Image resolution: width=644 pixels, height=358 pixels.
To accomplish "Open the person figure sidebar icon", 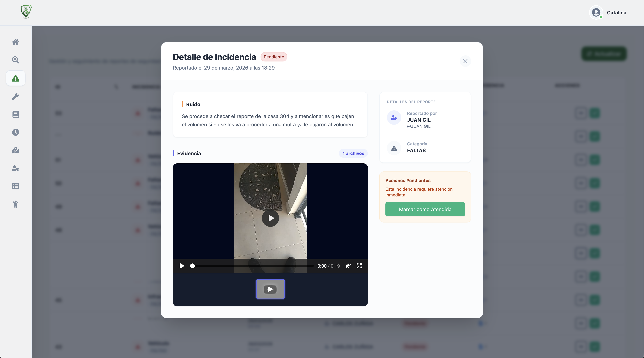I will tap(15, 204).
